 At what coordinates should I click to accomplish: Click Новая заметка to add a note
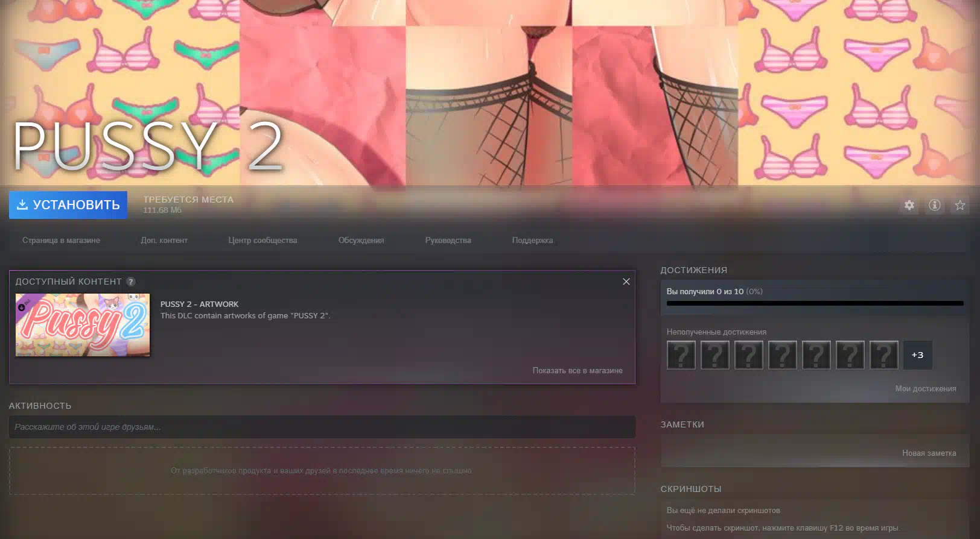(929, 453)
